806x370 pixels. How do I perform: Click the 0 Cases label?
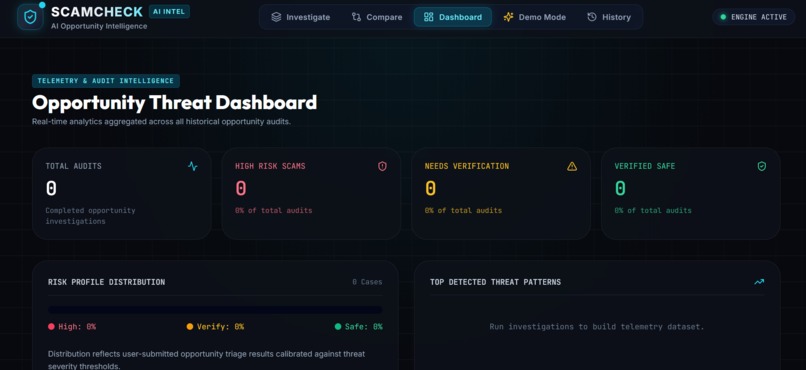[367, 282]
